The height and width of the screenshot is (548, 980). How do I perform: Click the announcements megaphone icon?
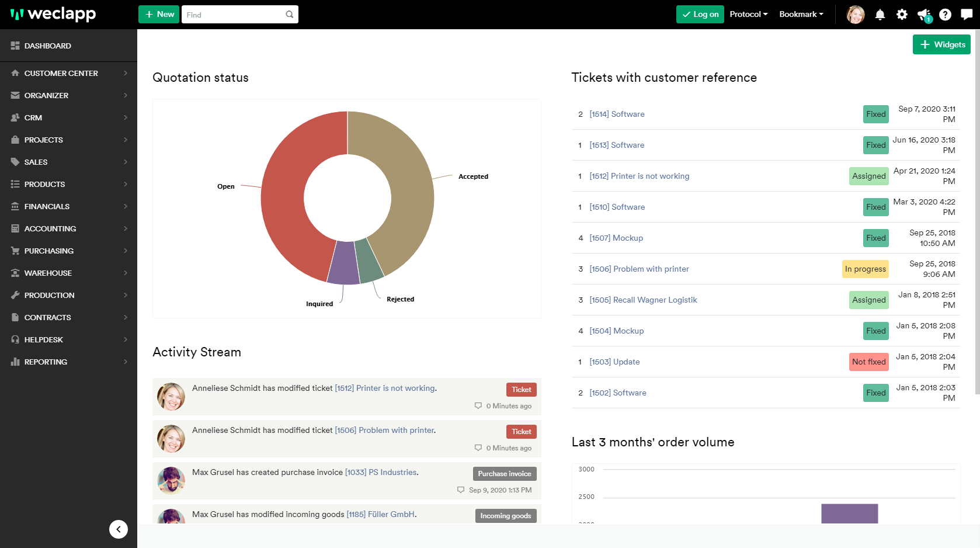coord(923,15)
